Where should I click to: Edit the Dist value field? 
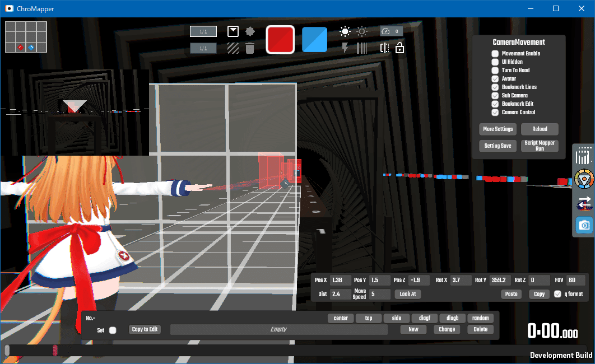point(341,294)
